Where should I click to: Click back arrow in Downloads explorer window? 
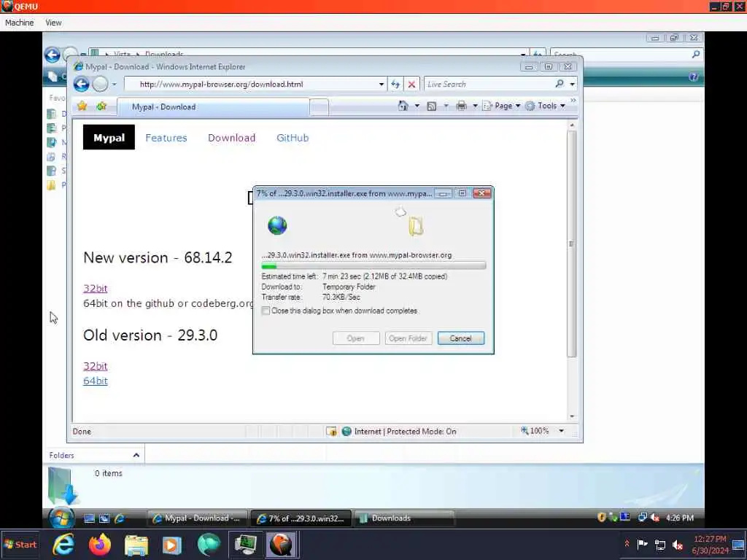53,54
